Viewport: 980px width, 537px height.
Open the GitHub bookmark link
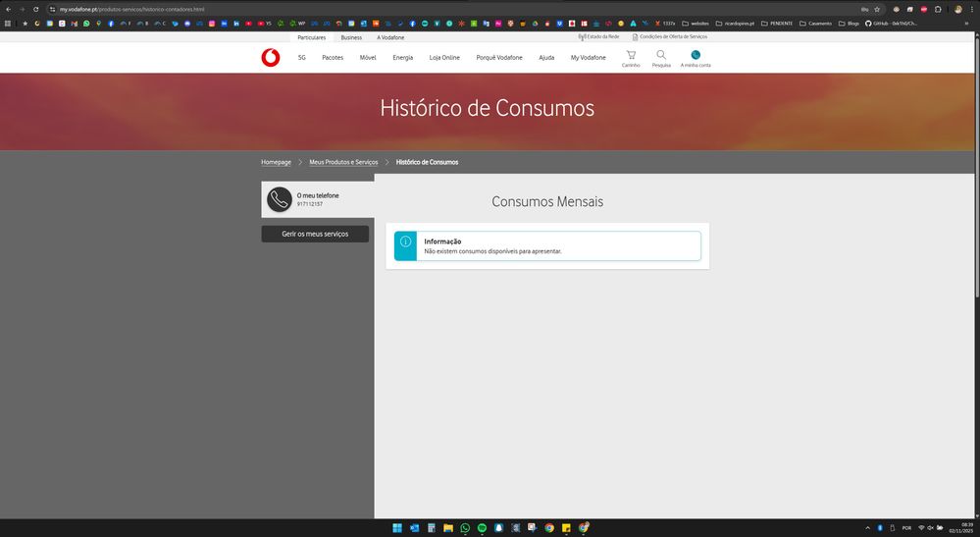pyautogui.click(x=891, y=24)
